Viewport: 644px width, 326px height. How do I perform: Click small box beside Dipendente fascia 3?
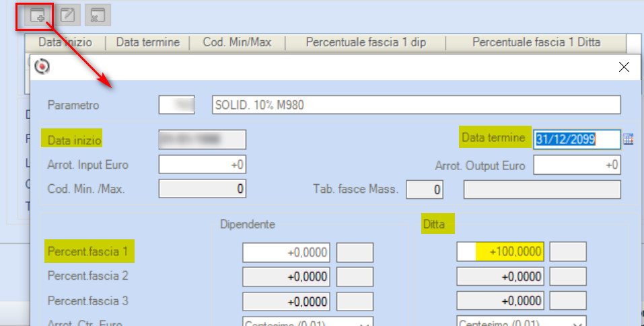pos(355,301)
